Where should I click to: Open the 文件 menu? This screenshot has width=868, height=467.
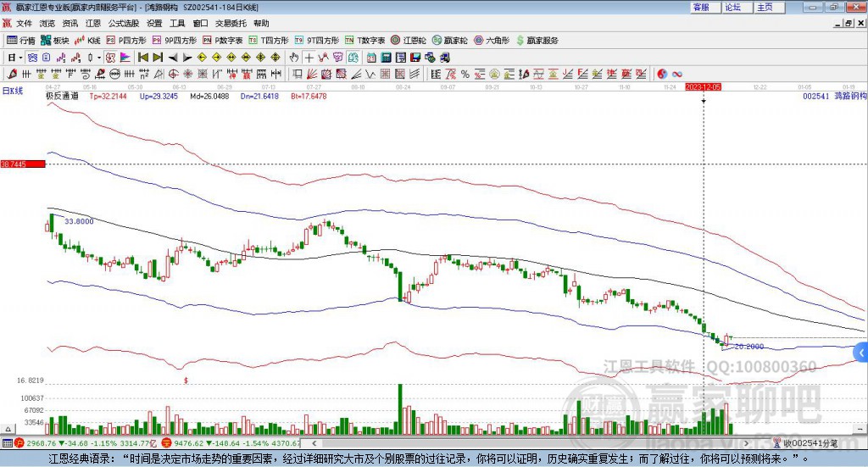(24, 23)
